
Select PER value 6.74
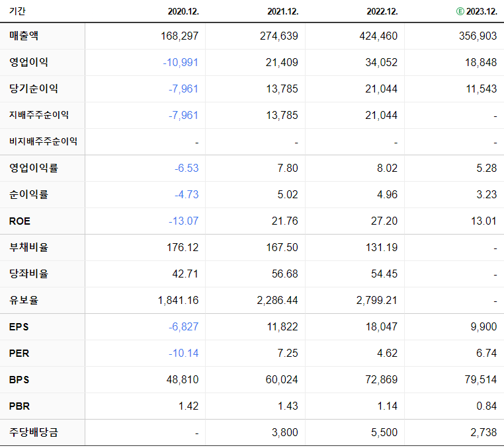pyautogui.click(x=487, y=353)
